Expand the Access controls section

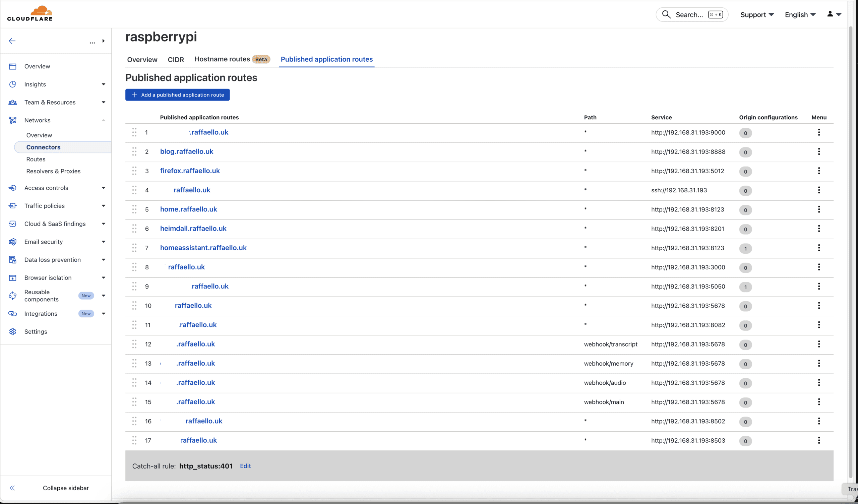(x=103, y=188)
